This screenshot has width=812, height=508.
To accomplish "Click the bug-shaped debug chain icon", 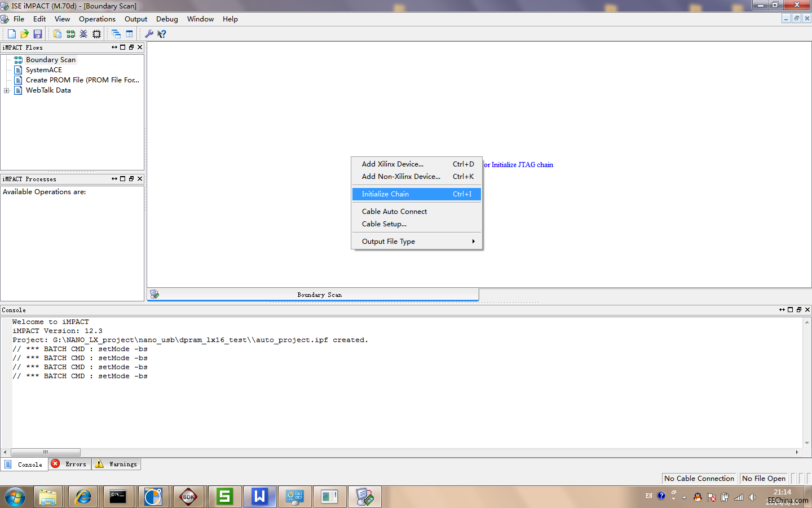I will [83, 34].
